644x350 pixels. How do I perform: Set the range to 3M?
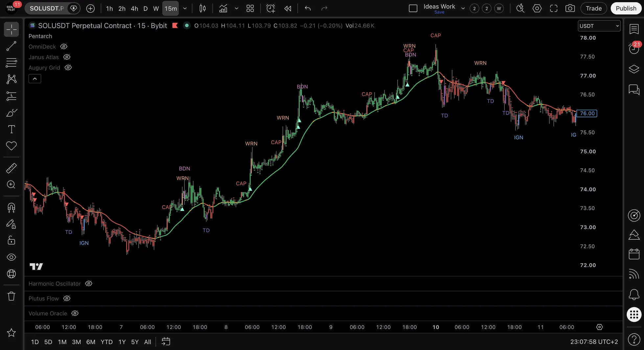76,342
